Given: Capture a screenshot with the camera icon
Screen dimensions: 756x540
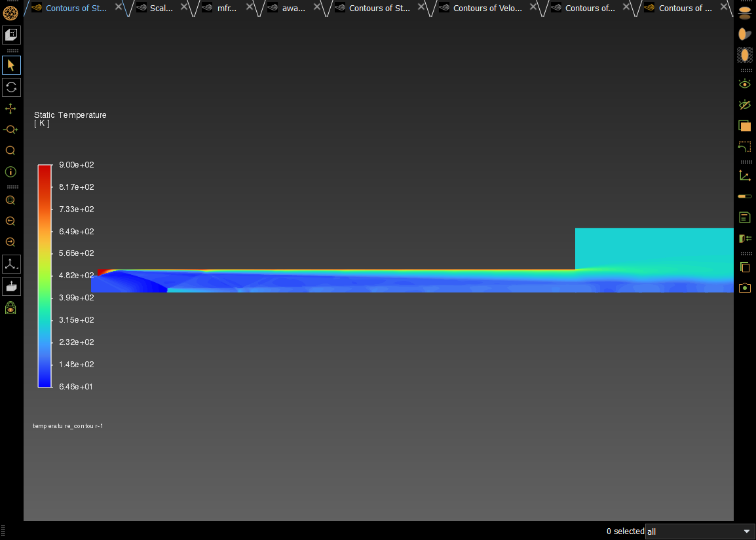Looking at the screenshot, I should pos(744,287).
